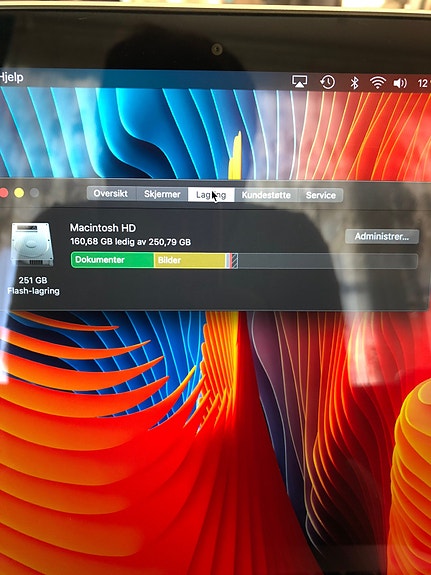The image size is (431, 575).
Task: Open the Bluetooth status menu
Action: (354, 83)
